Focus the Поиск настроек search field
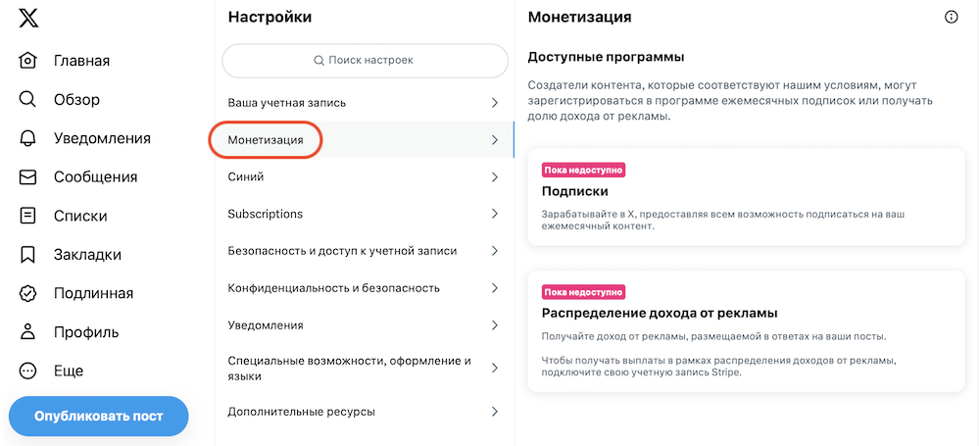 365,61
